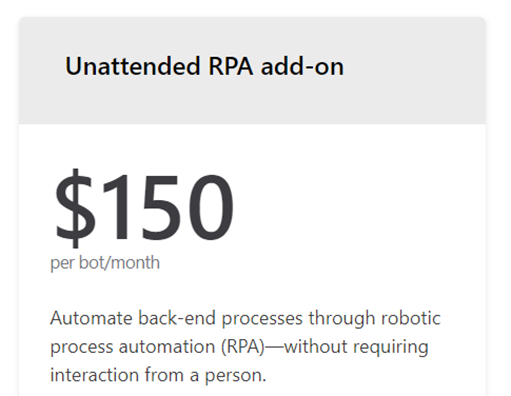Click the dollar sign in the price

click(75, 208)
